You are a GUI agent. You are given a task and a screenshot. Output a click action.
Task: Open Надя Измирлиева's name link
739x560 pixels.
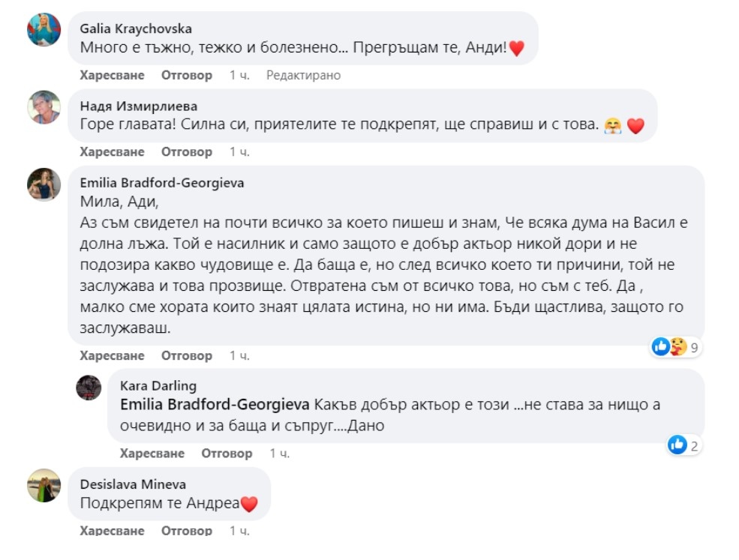coord(138,106)
